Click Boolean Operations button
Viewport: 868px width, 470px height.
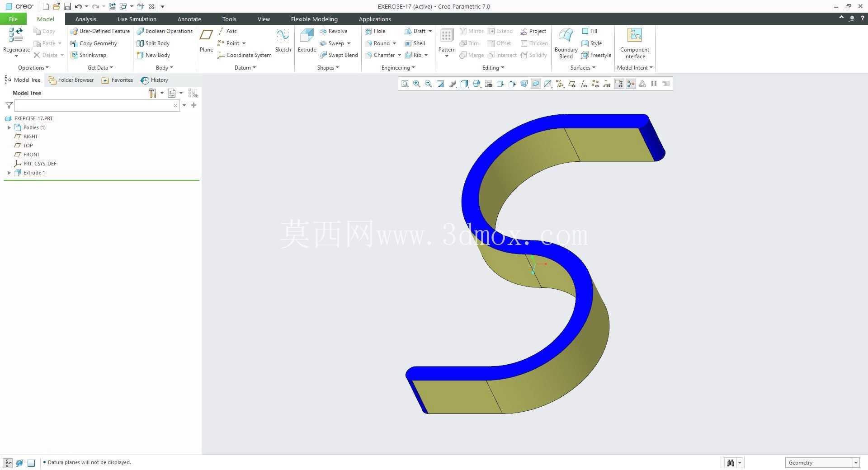tap(165, 31)
